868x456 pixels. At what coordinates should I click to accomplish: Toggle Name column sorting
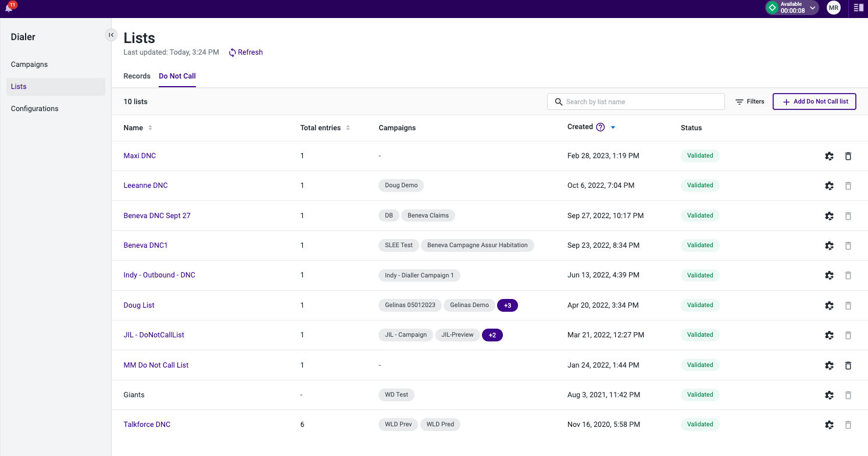[x=150, y=127]
